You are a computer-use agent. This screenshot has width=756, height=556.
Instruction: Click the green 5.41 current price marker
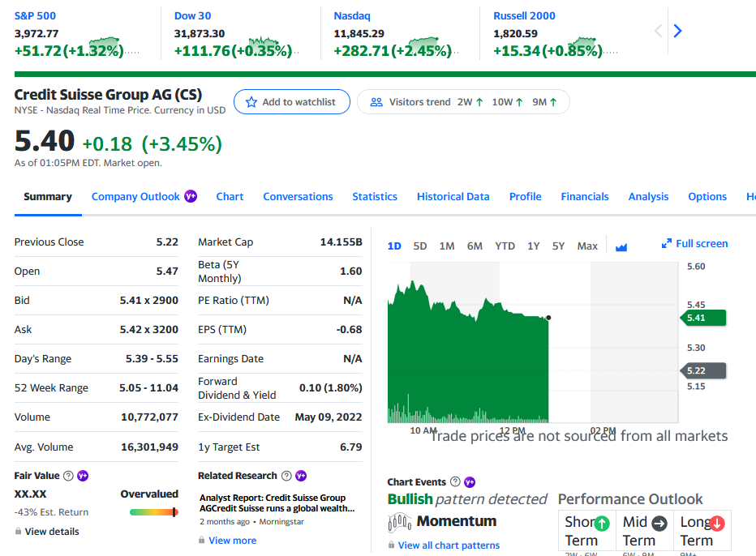coord(703,318)
